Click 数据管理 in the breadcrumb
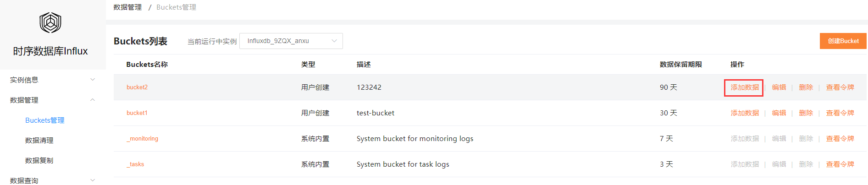This screenshot has width=868, height=185. tap(127, 7)
